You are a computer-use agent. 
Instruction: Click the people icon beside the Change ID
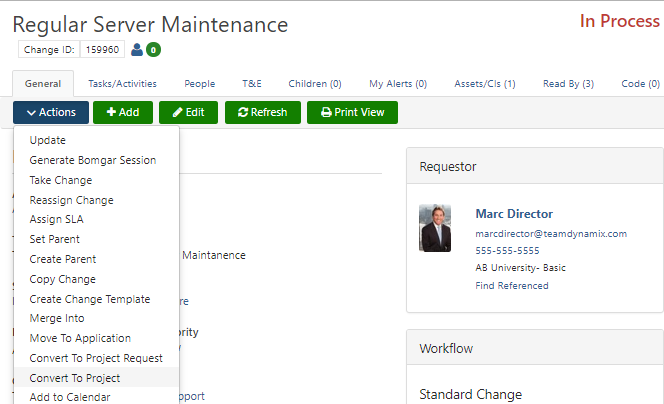click(137, 49)
